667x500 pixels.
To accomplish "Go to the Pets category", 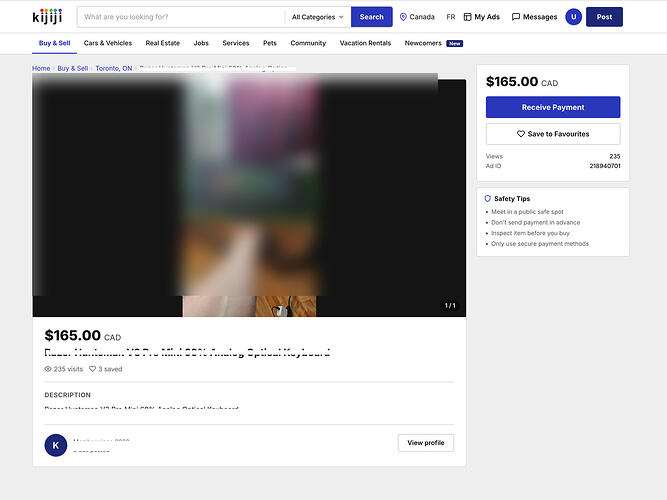I will coord(270,43).
